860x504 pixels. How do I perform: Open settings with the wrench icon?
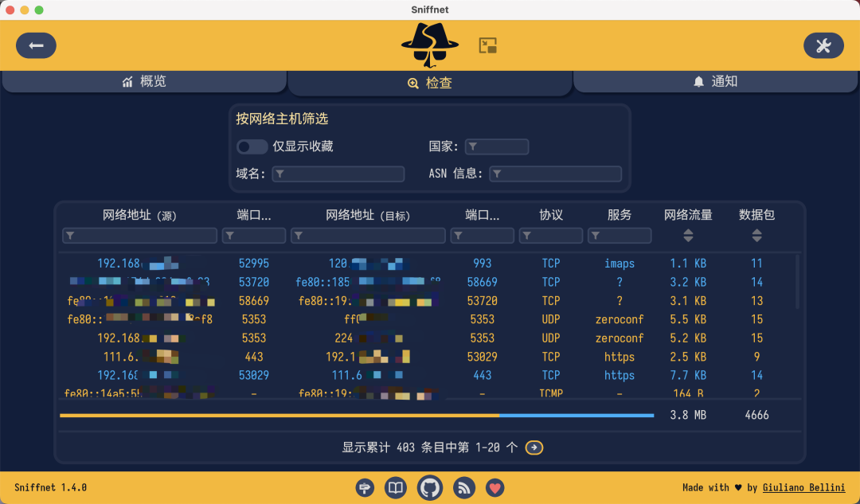pos(823,45)
